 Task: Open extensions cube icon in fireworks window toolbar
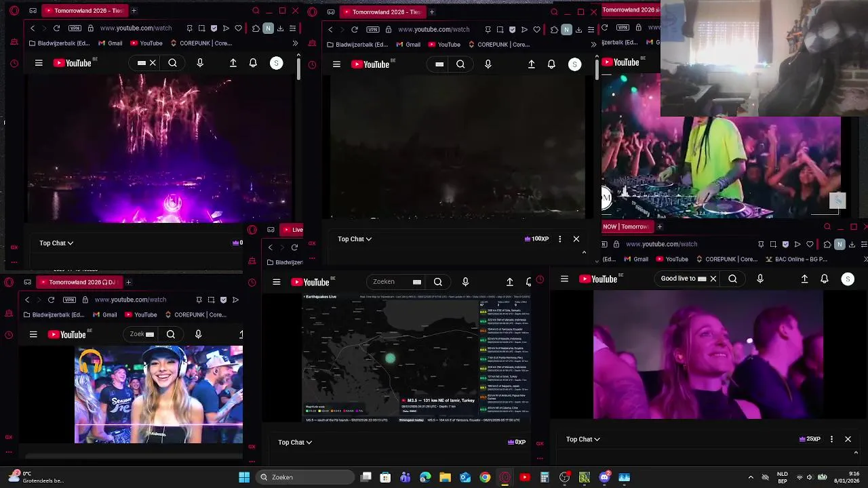256,28
